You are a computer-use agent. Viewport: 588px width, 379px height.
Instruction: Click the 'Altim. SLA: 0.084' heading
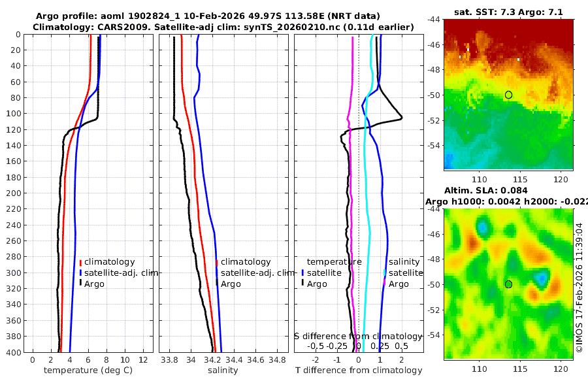point(486,191)
